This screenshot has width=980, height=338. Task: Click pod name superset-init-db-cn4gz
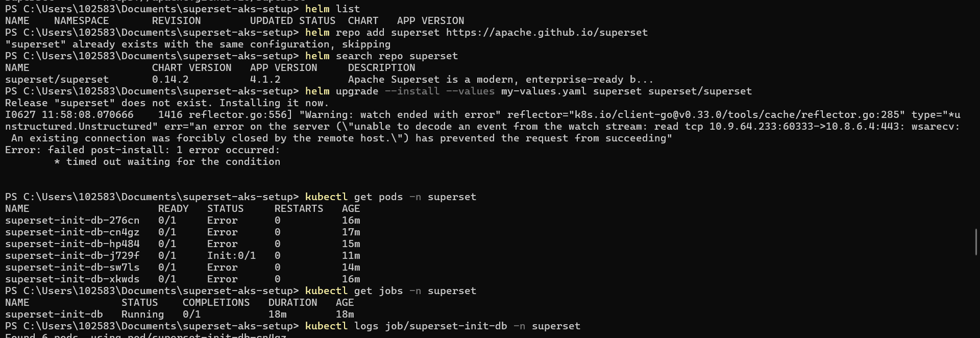[x=72, y=232]
